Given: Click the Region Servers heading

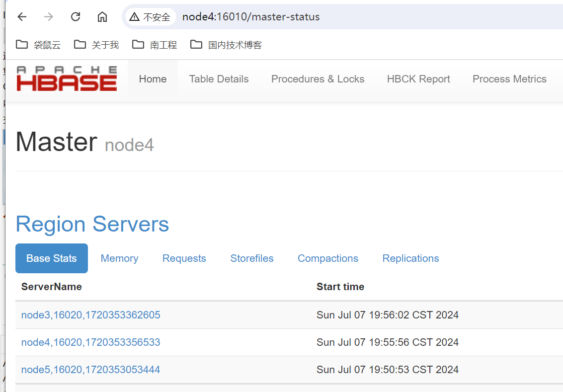Looking at the screenshot, I should pyautogui.click(x=92, y=225).
